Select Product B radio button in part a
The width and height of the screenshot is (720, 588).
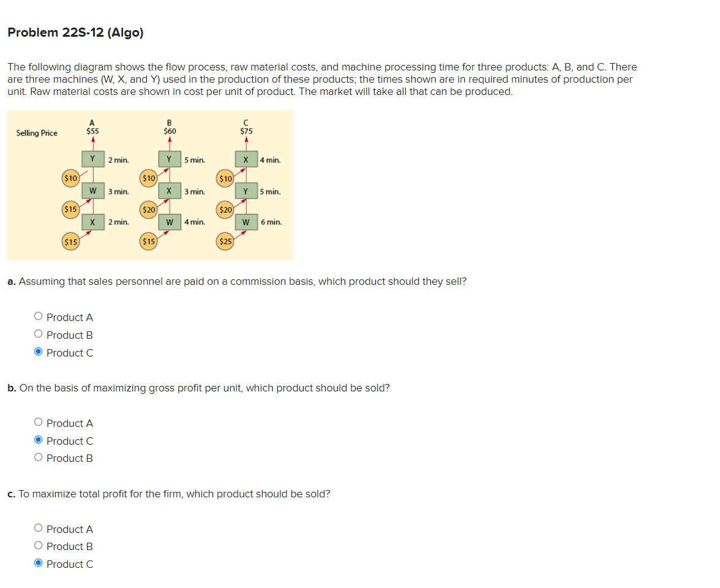[x=37, y=333]
